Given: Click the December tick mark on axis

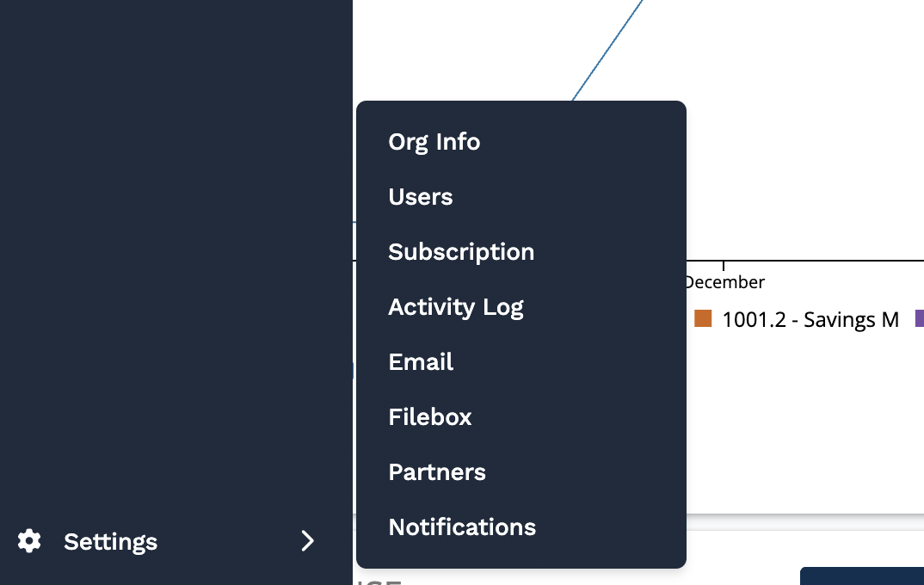Looking at the screenshot, I should pos(724,264).
